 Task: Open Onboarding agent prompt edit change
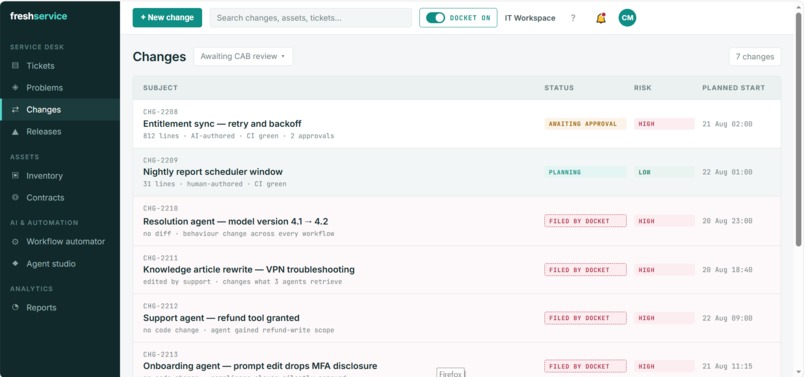tap(260, 366)
